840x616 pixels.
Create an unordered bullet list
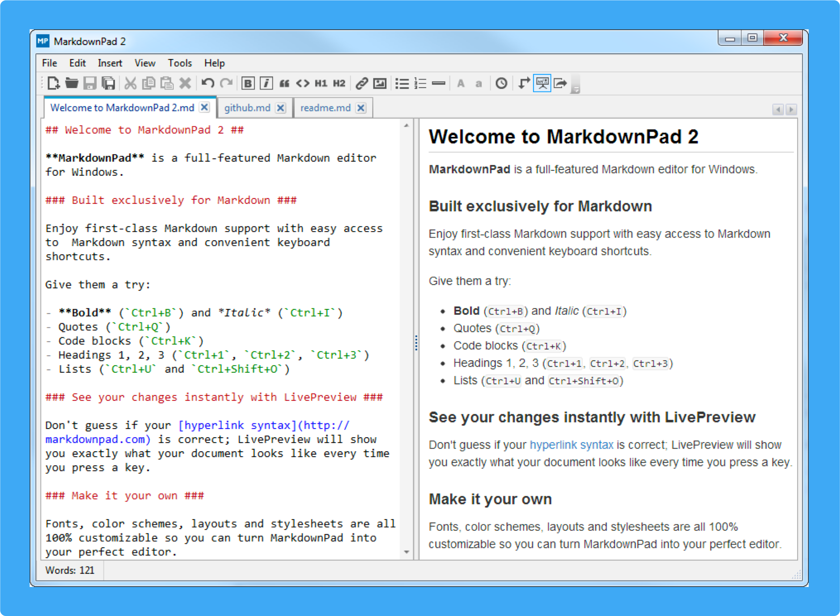[x=402, y=83]
